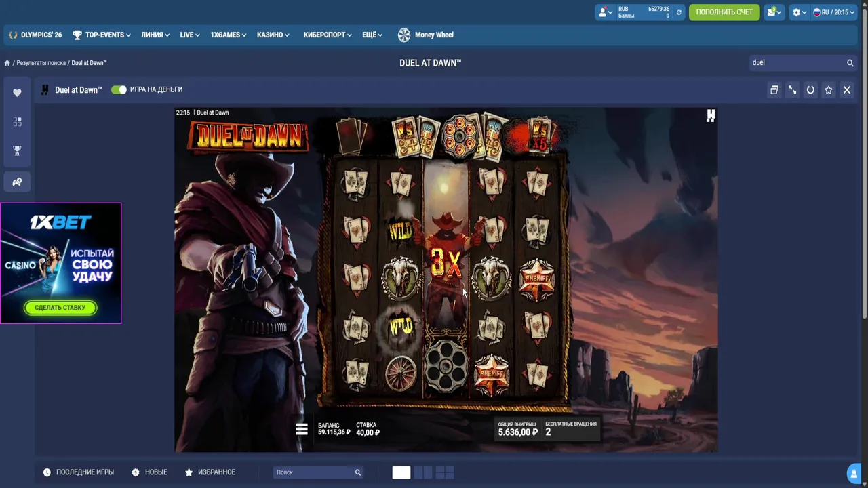
Task: Click the Duel at Dawn™ breadcrumb text
Action: (x=90, y=63)
